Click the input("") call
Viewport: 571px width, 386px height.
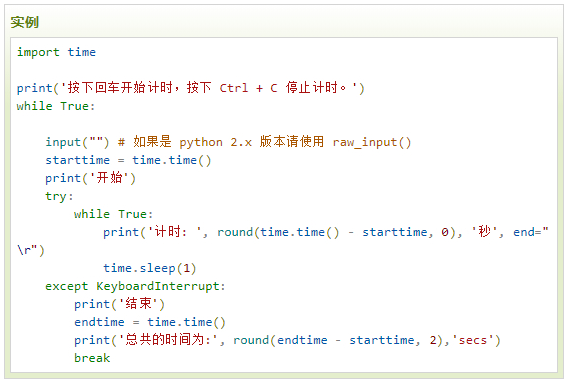(x=77, y=142)
